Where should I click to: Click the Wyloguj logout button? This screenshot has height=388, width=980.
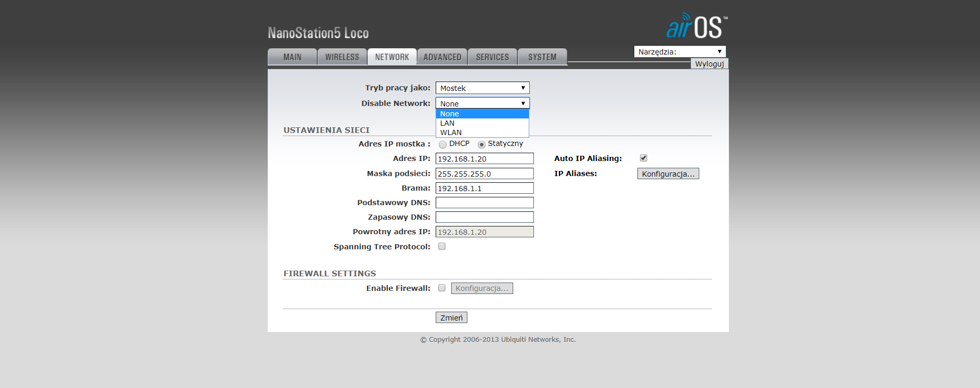709,63
